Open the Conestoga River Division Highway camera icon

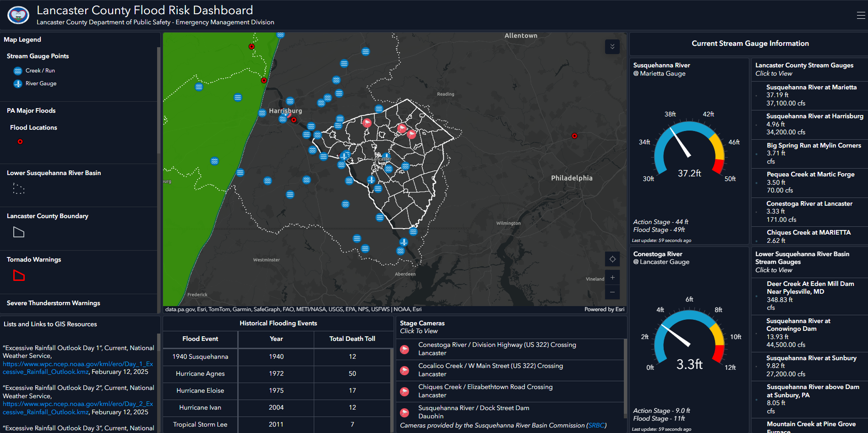404,349
